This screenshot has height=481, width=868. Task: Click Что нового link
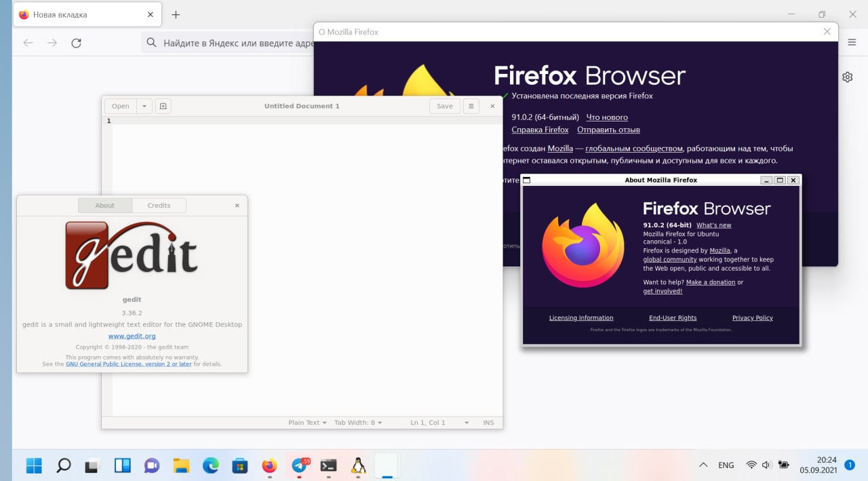(607, 117)
